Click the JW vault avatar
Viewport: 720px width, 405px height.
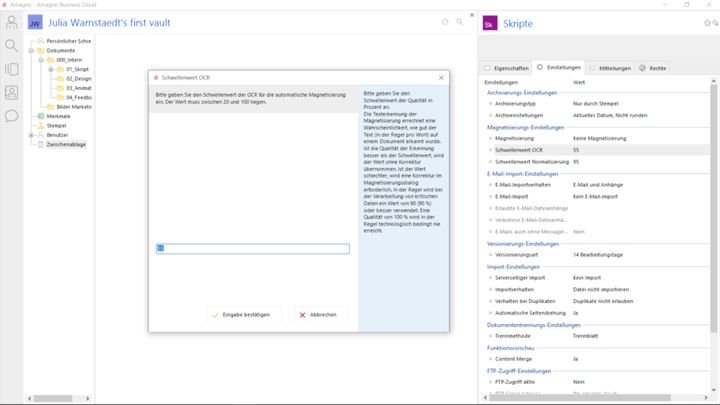point(35,22)
